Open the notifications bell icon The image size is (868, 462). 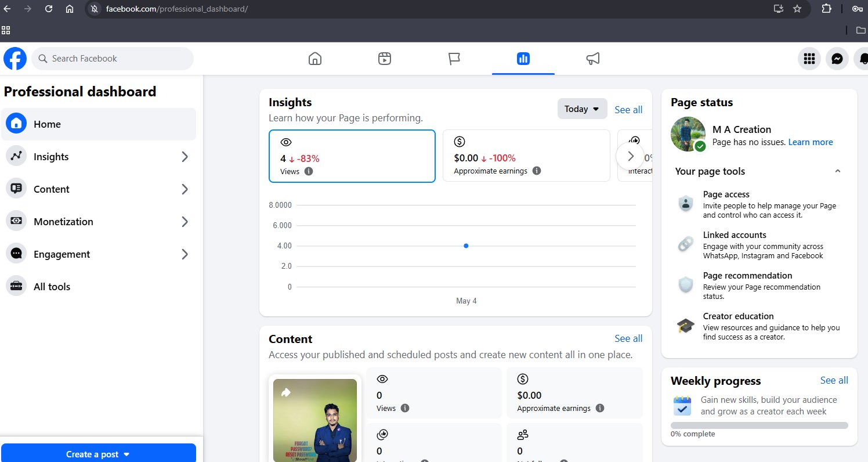[x=863, y=59]
